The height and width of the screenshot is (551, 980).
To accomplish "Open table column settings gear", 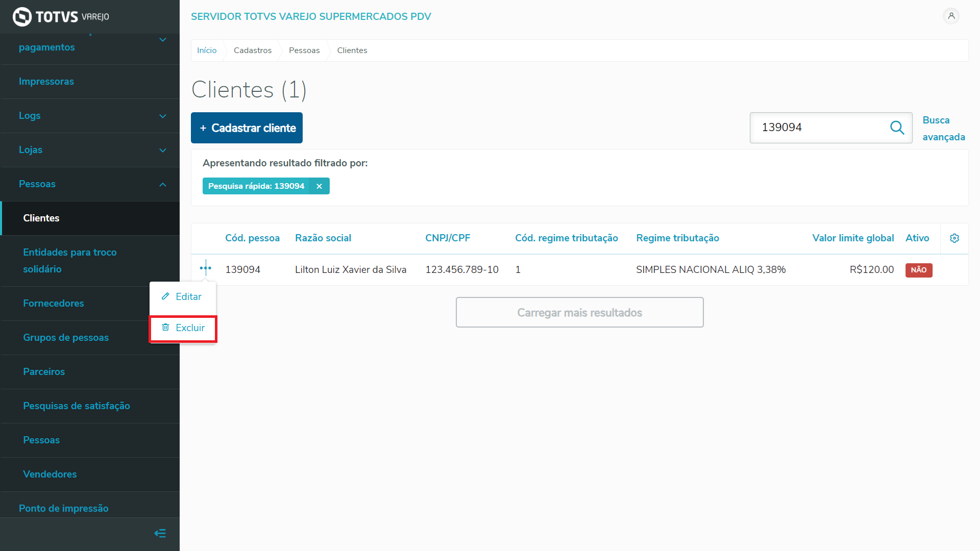I will (954, 238).
